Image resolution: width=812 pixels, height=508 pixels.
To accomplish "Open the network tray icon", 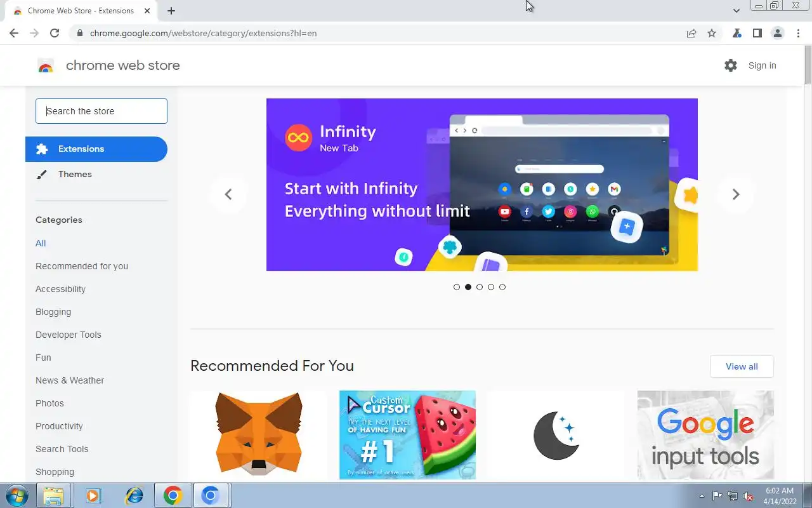I will 733,496.
